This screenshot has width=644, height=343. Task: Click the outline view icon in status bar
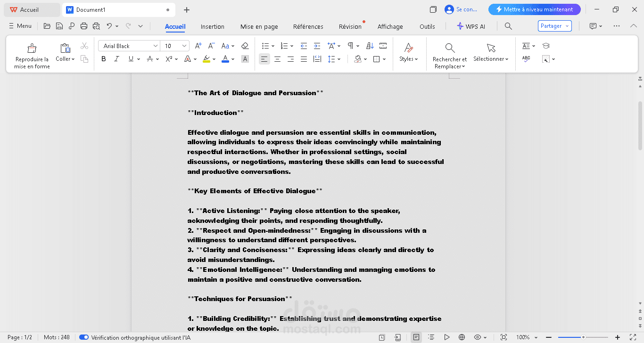[431, 337]
